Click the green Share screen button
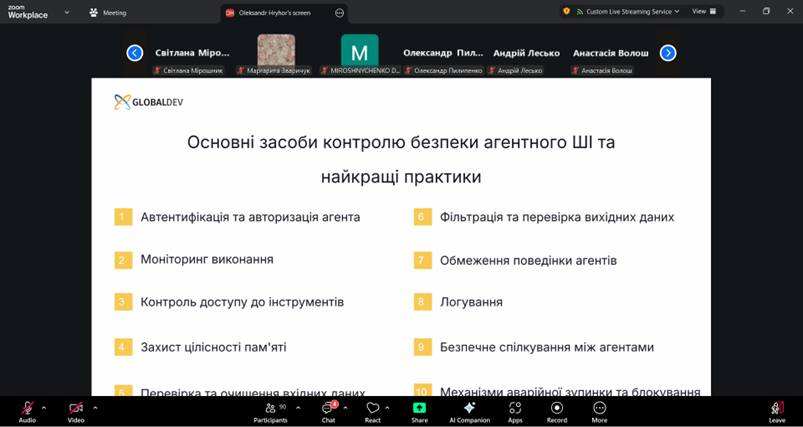The height and width of the screenshot is (427, 803). coord(419,410)
